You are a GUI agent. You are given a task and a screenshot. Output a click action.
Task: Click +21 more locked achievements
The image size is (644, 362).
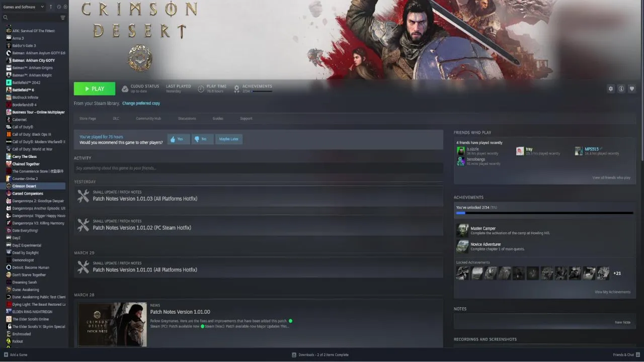tap(617, 274)
